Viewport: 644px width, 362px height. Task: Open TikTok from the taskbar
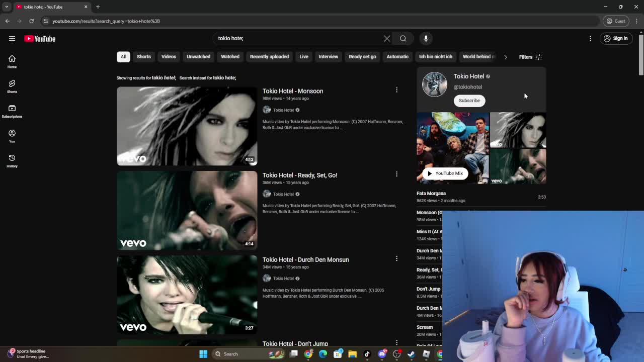[x=367, y=354]
